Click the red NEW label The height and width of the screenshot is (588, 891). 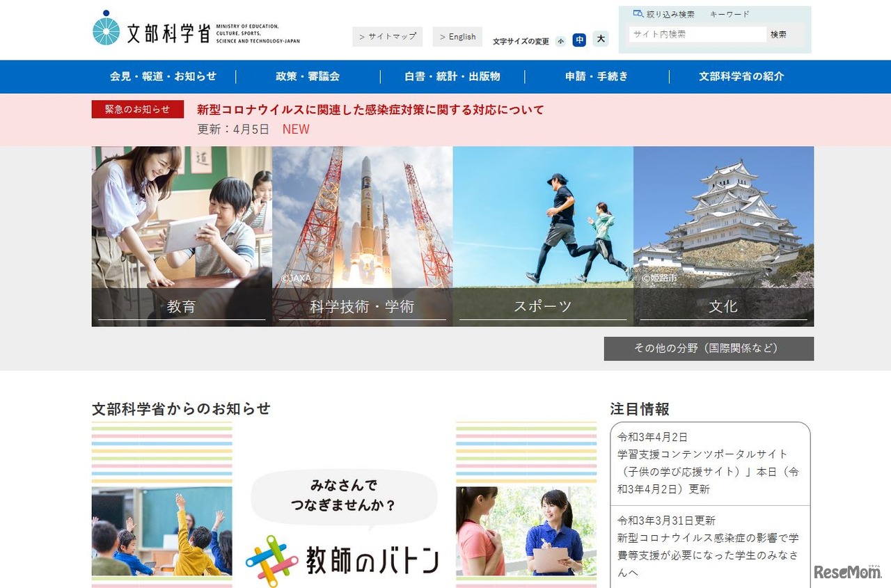[296, 129]
